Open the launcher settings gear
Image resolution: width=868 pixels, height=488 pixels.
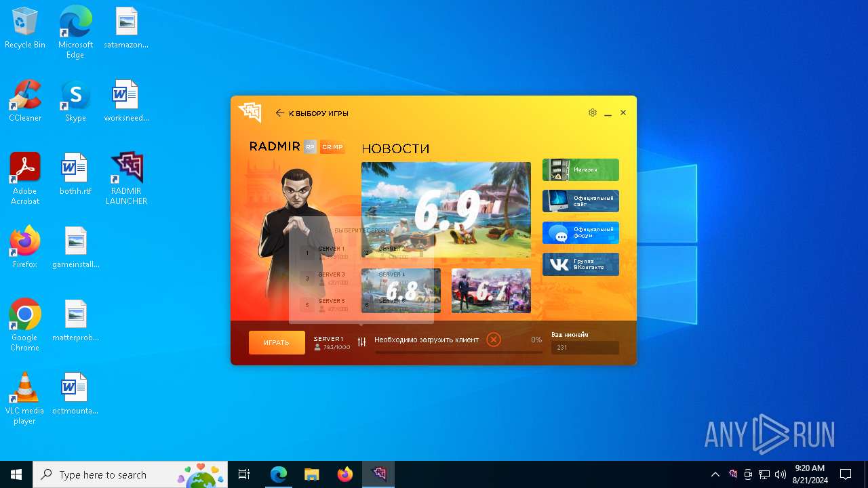tap(593, 113)
